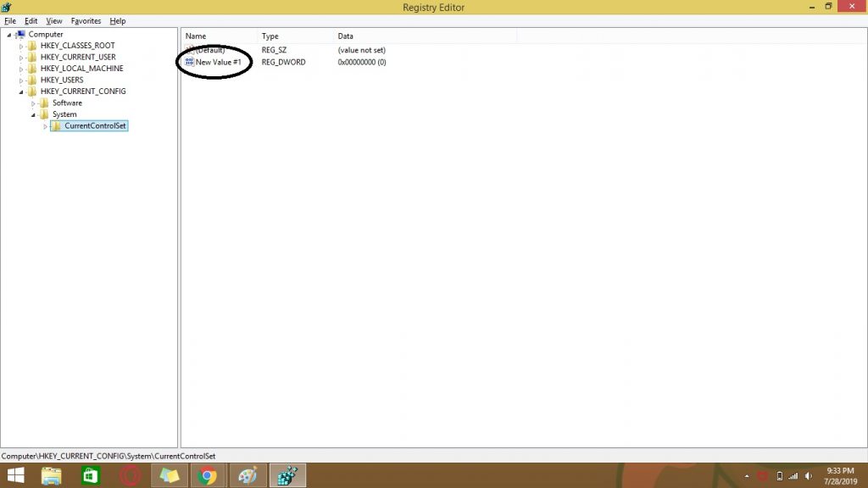Click battery icon in system tray
Image resolution: width=868 pixels, height=488 pixels.
[x=780, y=476]
